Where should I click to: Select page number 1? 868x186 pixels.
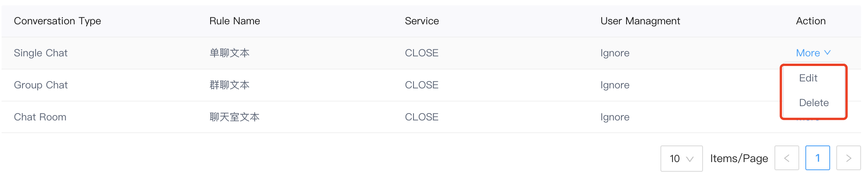817,158
